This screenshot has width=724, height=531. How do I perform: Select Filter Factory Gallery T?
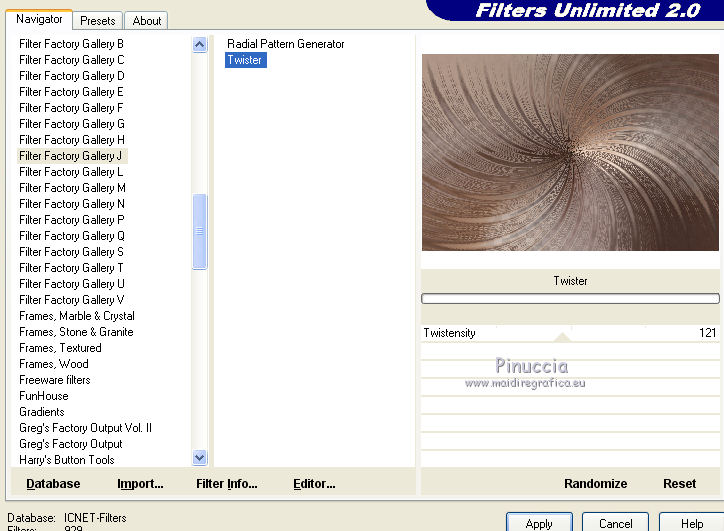pos(71,268)
